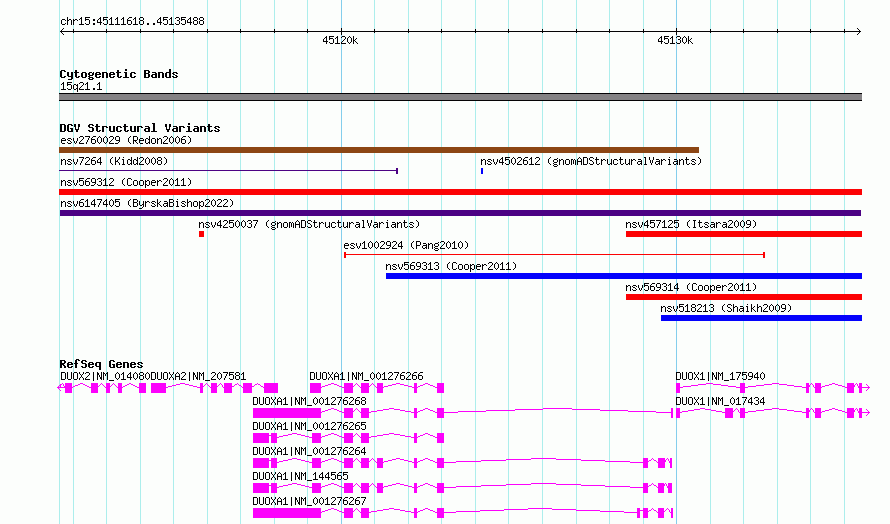
Task: Open the nsv7264 (Kidd2008) label
Action: pyautogui.click(x=114, y=161)
